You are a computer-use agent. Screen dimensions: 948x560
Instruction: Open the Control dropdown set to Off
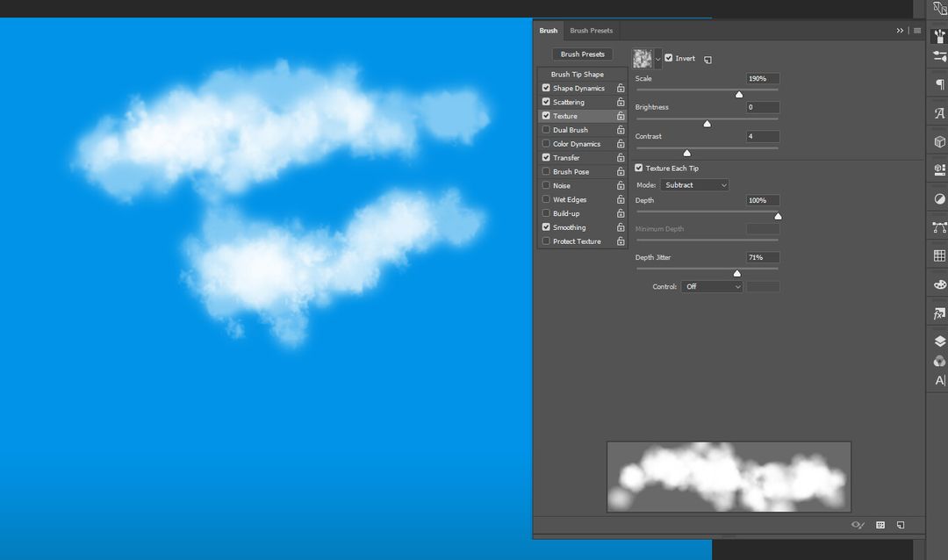712,287
